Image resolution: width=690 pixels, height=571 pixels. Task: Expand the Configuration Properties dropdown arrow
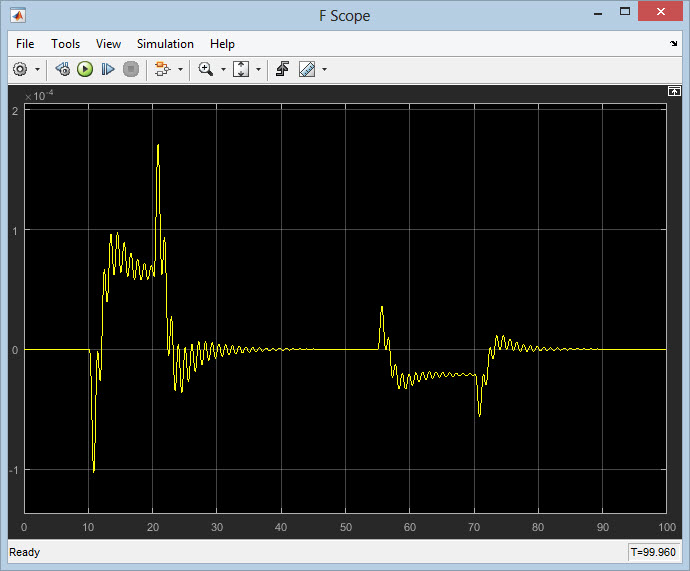pyautogui.click(x=37, y=70)
